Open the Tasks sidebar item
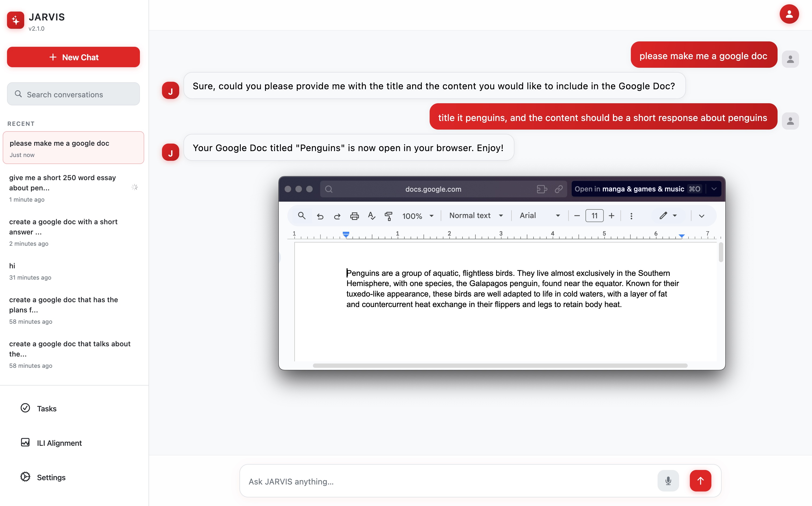This screenshot has width=812, height=506. (x=47, y=409)
